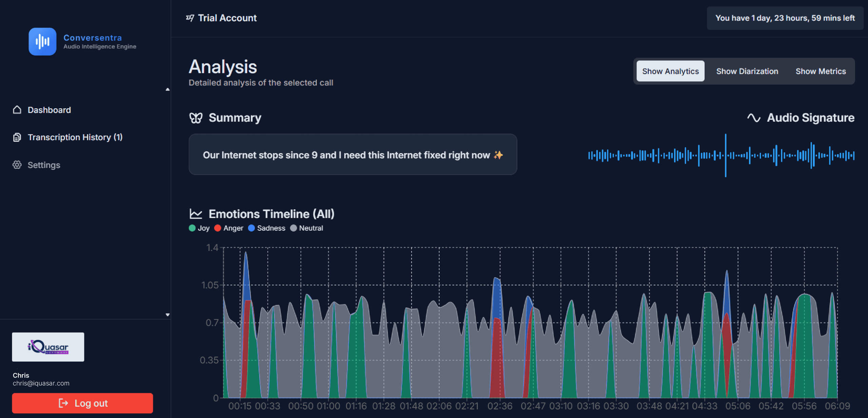Click the Trial Account rocket icon
The width and height of the screenshot is (868, 418).
tap(190, 18)
